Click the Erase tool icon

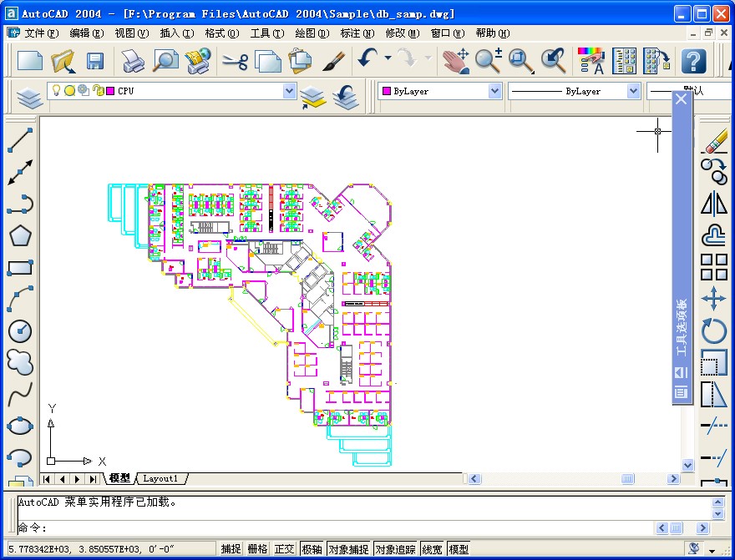pos(714,140)
